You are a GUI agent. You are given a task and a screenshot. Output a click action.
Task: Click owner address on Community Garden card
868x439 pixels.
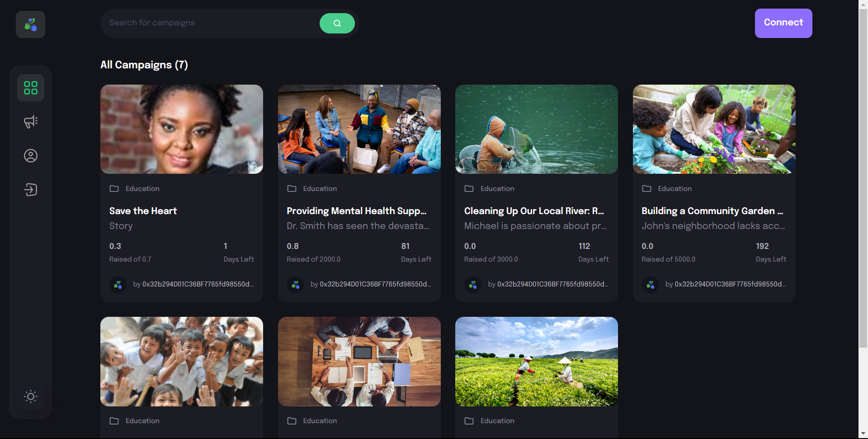coord(730,284)
